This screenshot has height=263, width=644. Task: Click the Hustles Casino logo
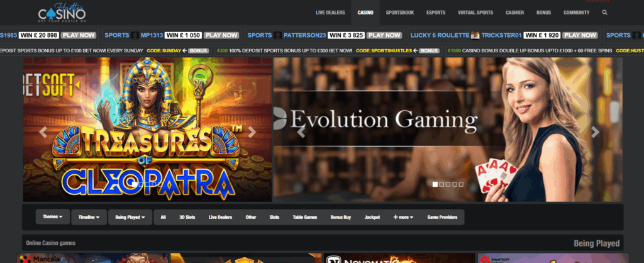click(x=61, y=12)
